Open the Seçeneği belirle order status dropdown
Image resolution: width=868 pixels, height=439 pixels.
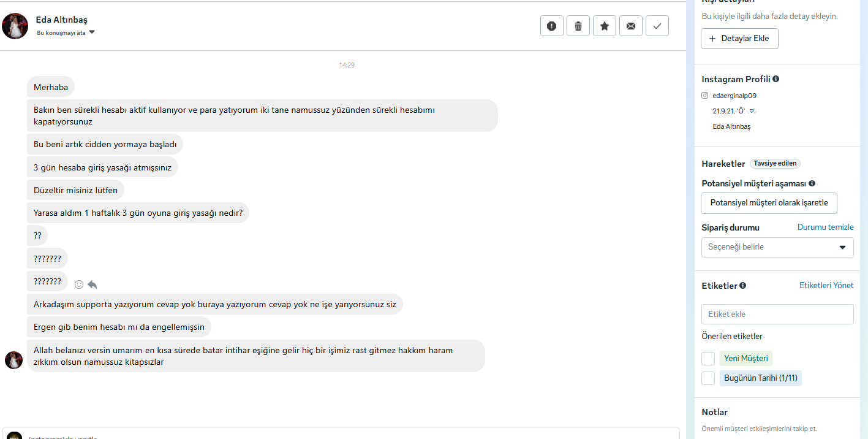click(777, 247)
